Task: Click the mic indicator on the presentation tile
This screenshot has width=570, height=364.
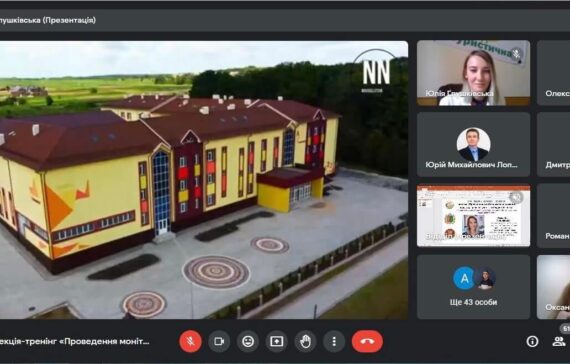Action: pos(515,197)
